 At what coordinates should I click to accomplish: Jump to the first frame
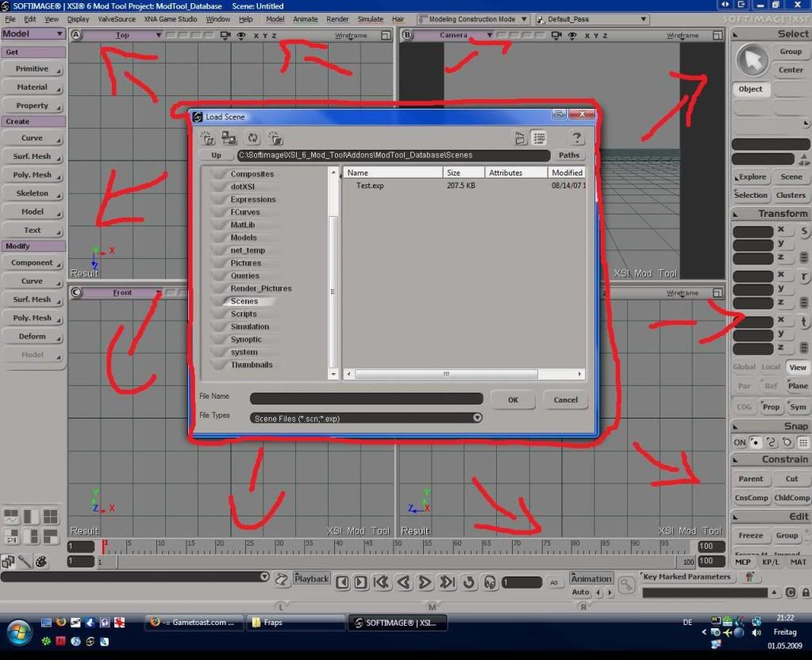tap(382, 582)
